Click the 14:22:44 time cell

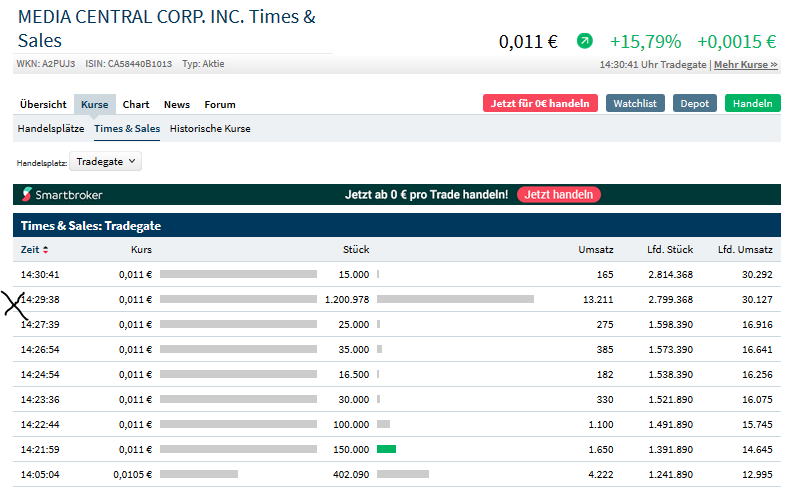(40, 425)
